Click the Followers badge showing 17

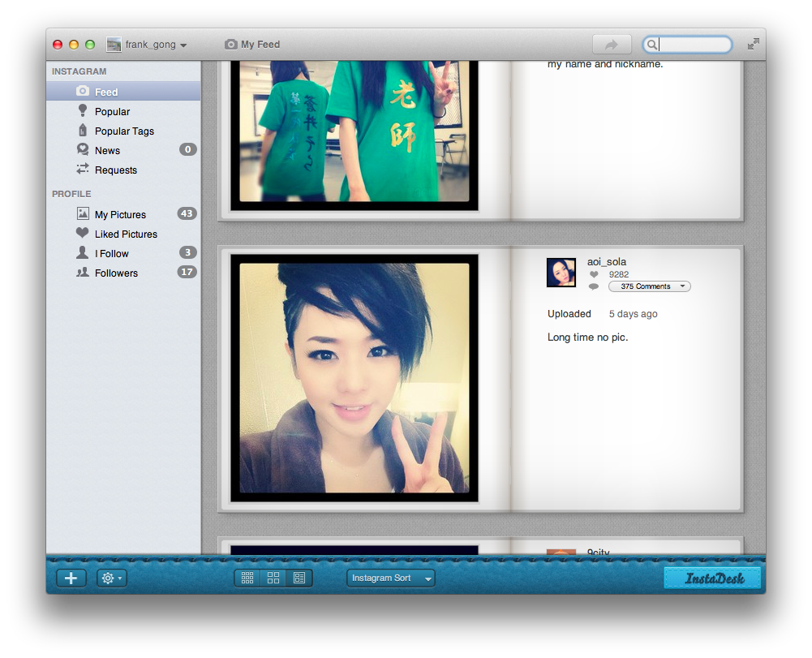(x=187, y=272)
